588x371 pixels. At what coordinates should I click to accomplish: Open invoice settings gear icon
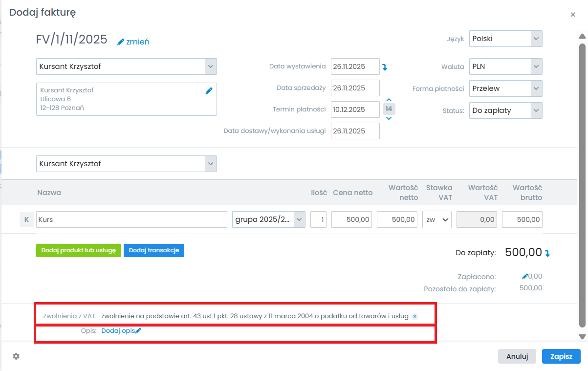click(16, 356)
